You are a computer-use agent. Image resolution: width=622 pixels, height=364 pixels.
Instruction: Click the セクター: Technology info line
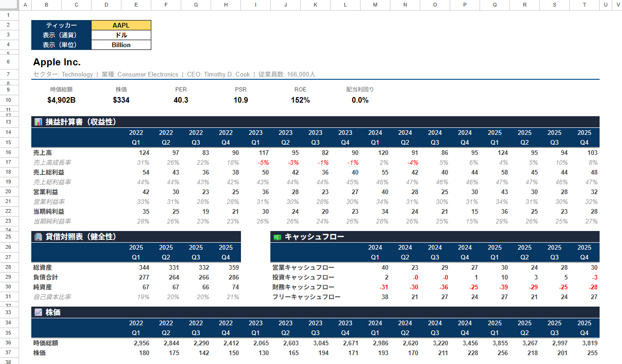[175, 74]
